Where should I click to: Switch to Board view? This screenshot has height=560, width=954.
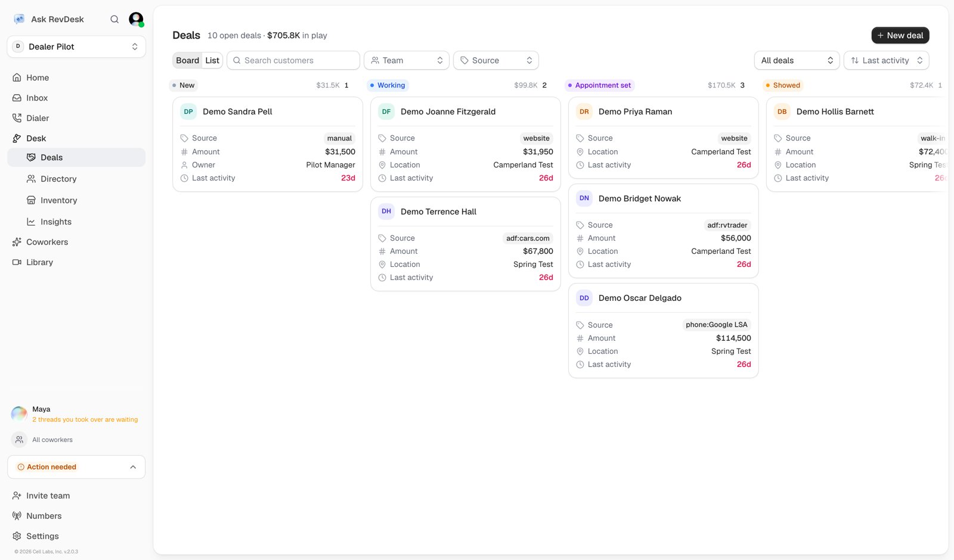coord(187,60)
